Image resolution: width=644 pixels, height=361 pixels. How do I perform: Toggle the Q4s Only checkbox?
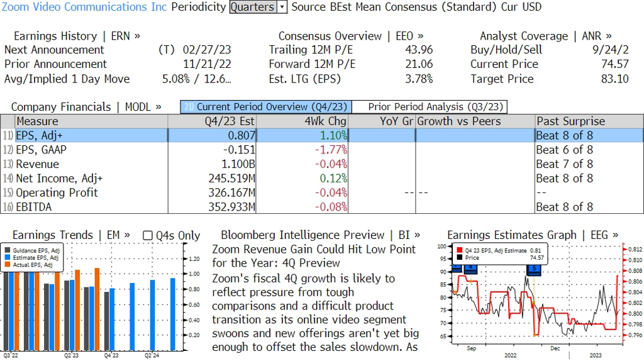[147, 235]
